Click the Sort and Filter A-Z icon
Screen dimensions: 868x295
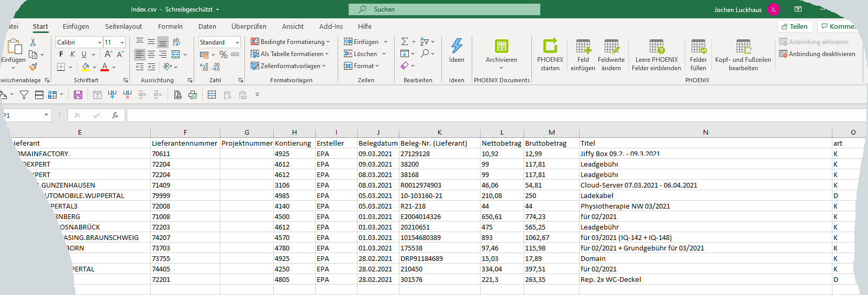[425, 41]
